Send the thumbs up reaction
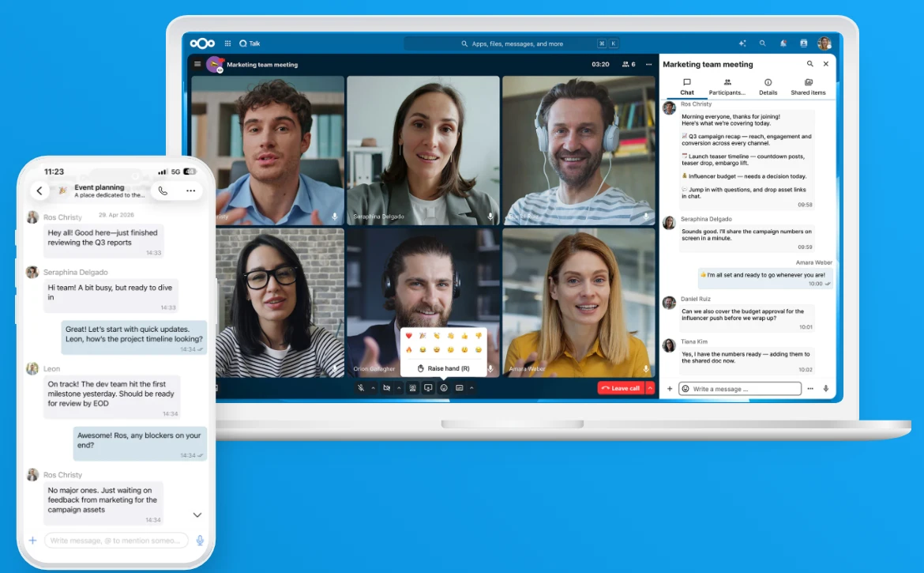 (464, 336)
